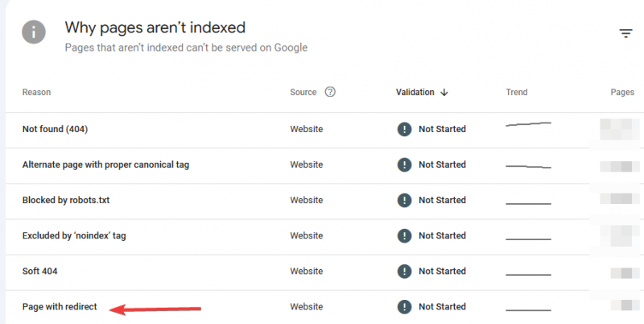Sort by the Validation column header
644x324 pixels.
coord(415,93)
